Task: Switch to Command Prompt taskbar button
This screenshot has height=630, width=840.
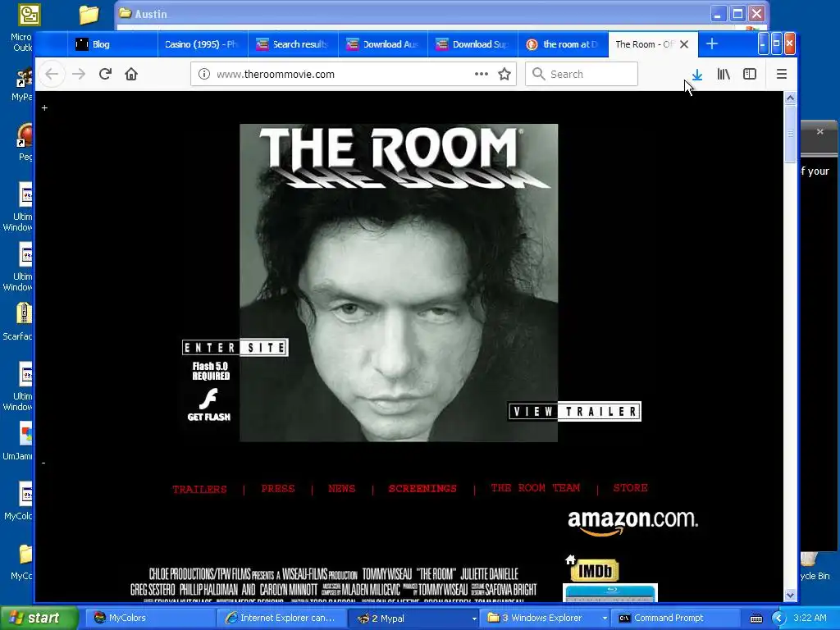Action: click(676, 618)
